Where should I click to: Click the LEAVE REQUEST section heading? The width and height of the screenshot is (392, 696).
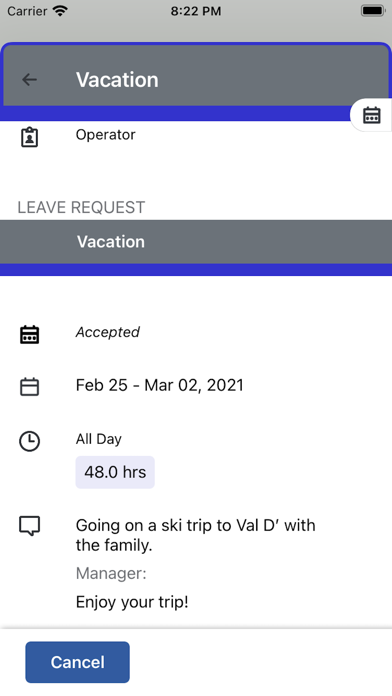click(81, 207)
